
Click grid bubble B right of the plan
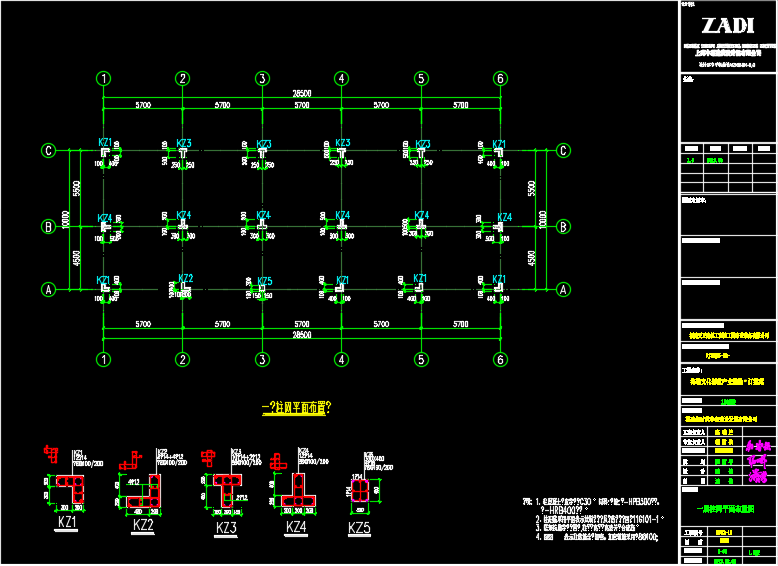click(x=563, y=227)
